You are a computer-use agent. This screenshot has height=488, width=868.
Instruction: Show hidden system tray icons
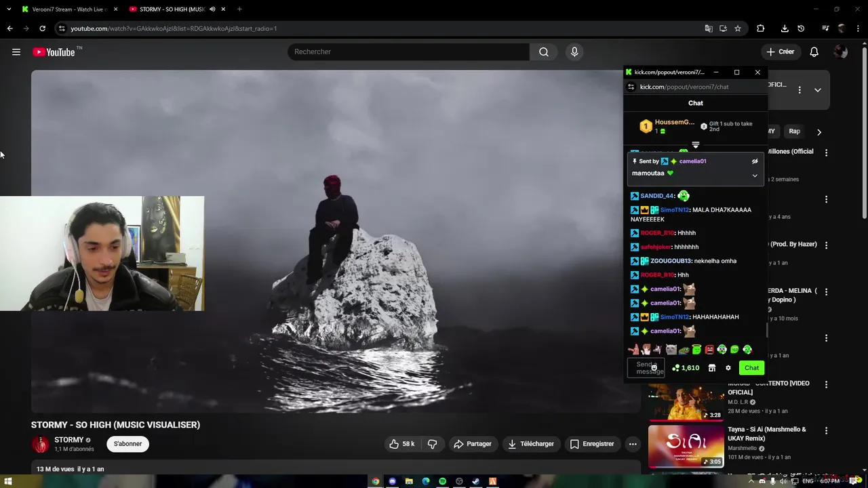click(751, 481)
